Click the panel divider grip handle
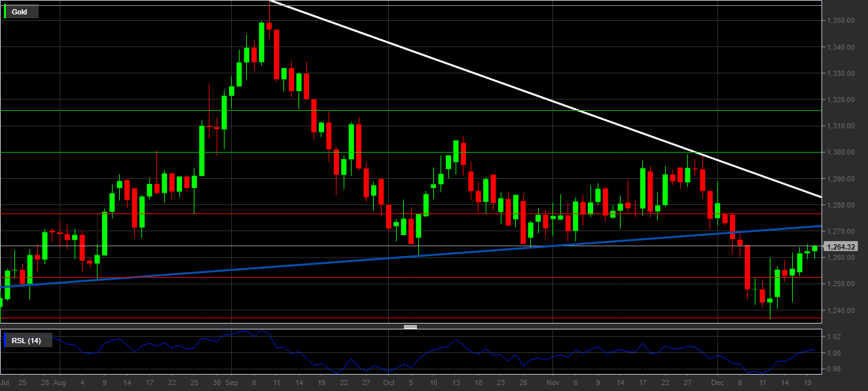The width and height of the screenshot is (868, 391). coord(410,327)
